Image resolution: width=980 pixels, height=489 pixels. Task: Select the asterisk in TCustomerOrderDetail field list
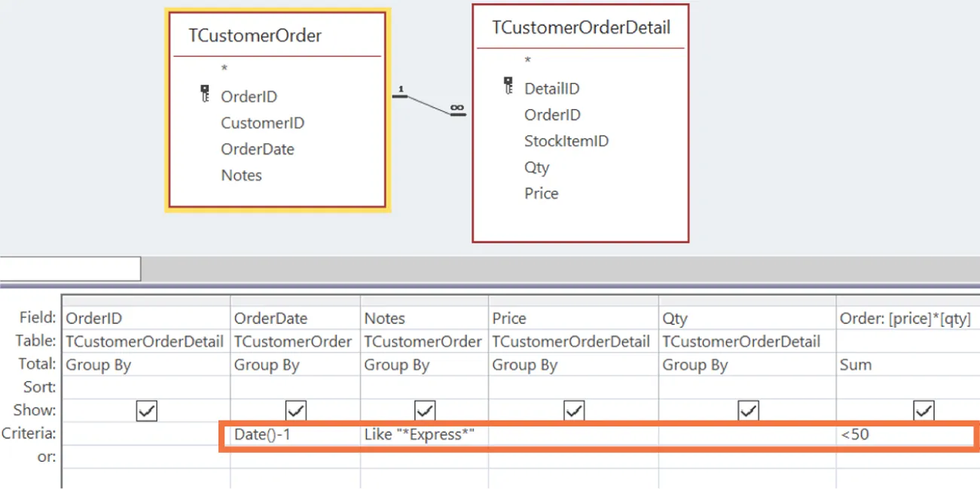(527, 61)
